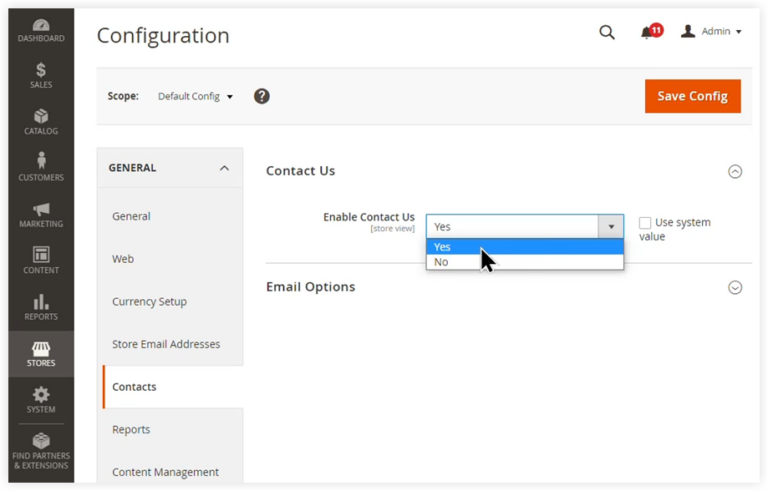Expand the Email Options section

click(x=735, y=288)
